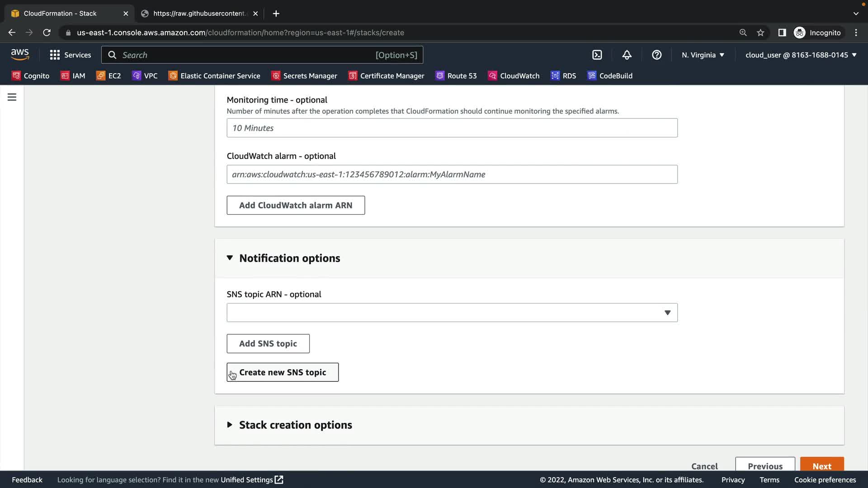Open the notifications bell icon
This screenshot has width=868, height=488.
pyautogui.click(x=627, y=55)
